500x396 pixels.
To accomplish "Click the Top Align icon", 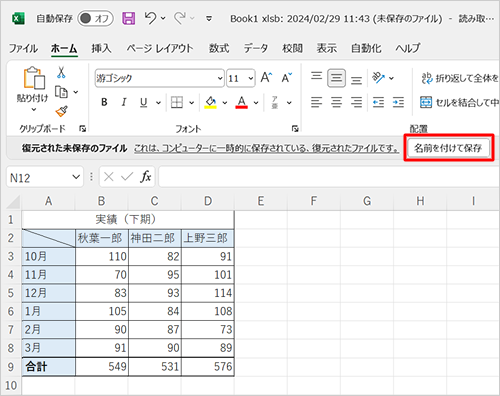I will [x=316, y=76].
